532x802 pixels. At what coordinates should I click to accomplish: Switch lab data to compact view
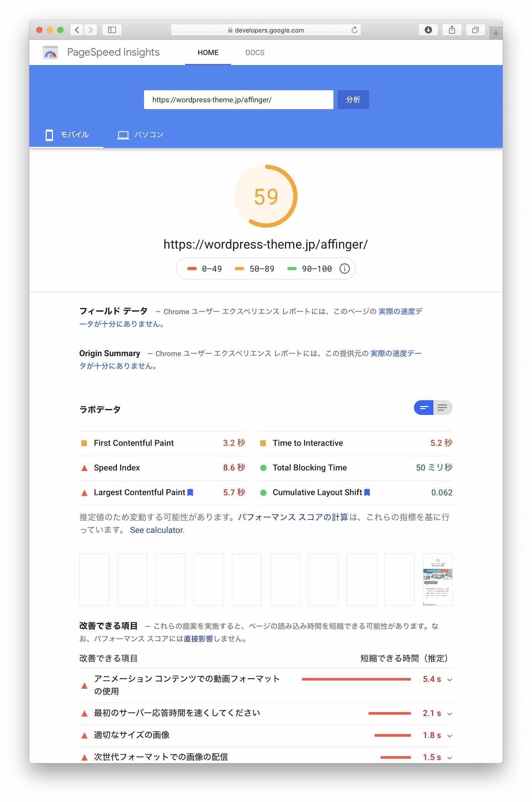[x=424, y=408]
